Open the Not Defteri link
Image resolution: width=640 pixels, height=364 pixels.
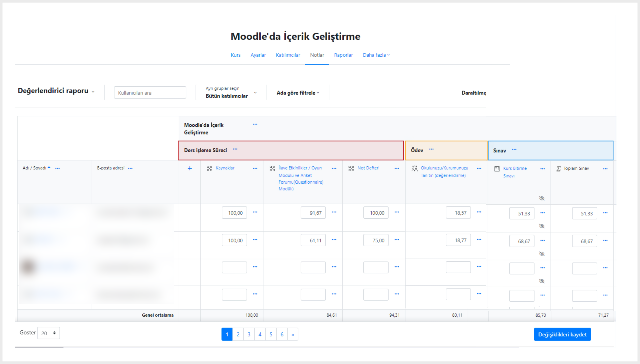click(368, 168)
